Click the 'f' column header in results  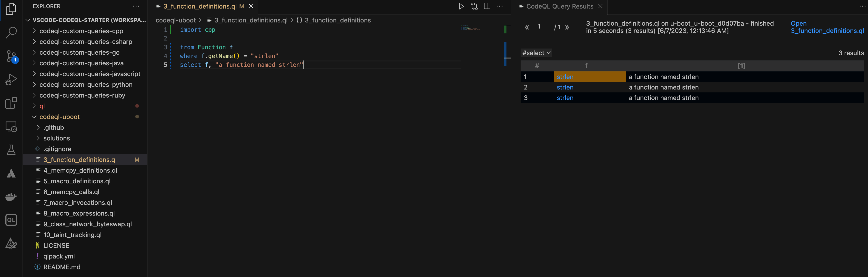pos(586,66)
